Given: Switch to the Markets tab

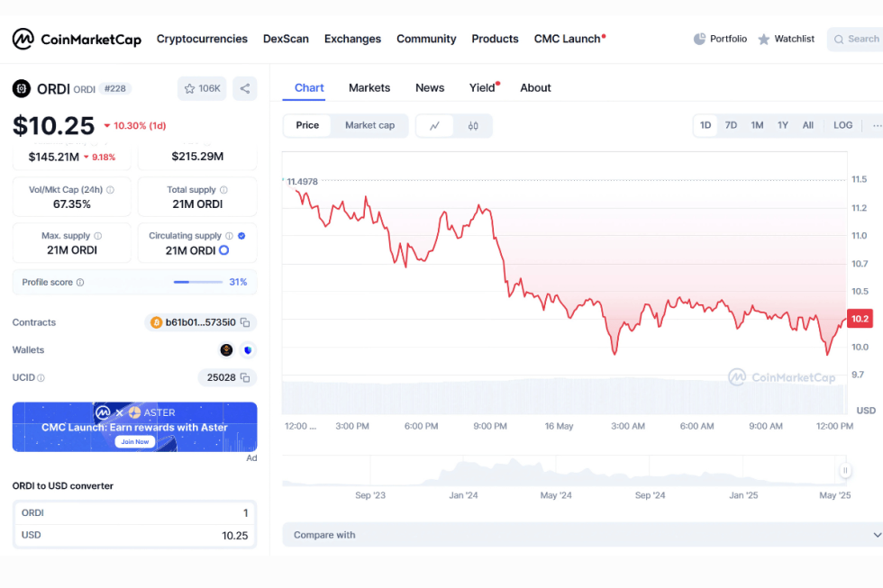Looking at the screenshot, I should click(x=369, y=87).
